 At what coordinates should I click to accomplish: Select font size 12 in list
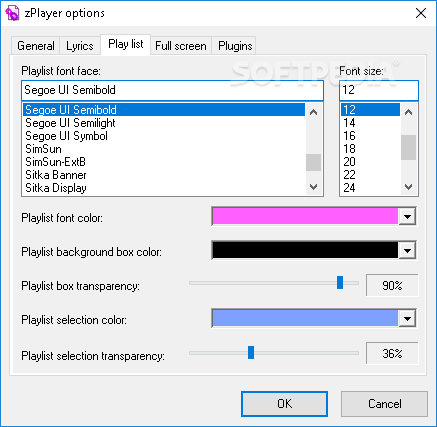pyautogui.click(x=370, y=110)
